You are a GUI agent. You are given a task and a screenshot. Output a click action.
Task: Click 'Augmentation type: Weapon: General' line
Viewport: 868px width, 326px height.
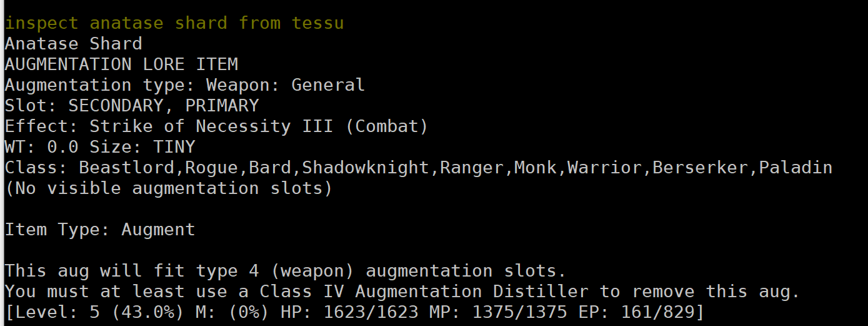point(184,86)
